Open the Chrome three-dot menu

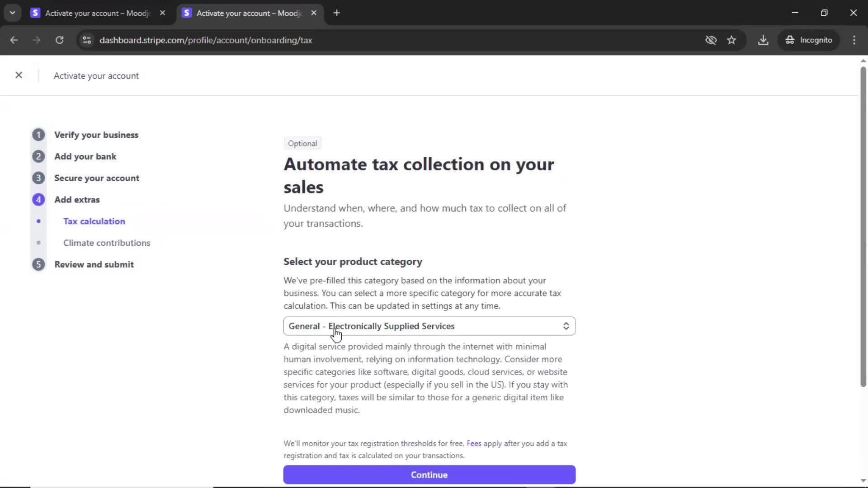point(854,40)
